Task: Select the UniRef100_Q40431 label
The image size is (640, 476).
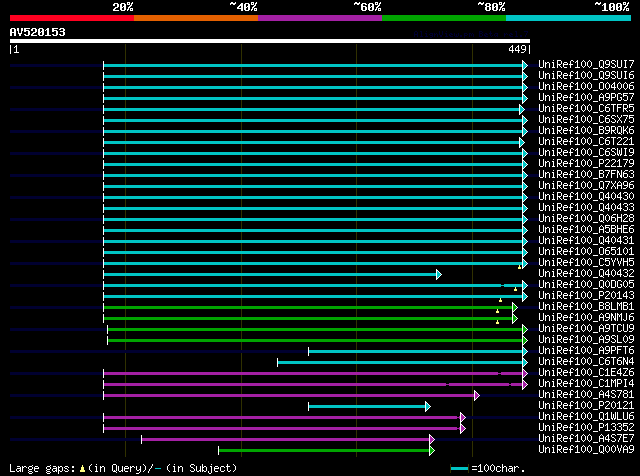Action: pos(586,241)
